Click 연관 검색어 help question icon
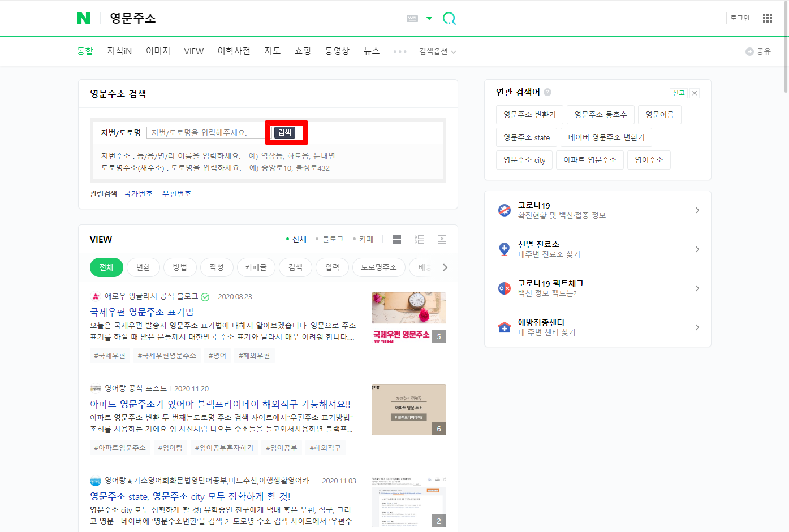Viewport: 789px width, 532px height. coord(547,92)
